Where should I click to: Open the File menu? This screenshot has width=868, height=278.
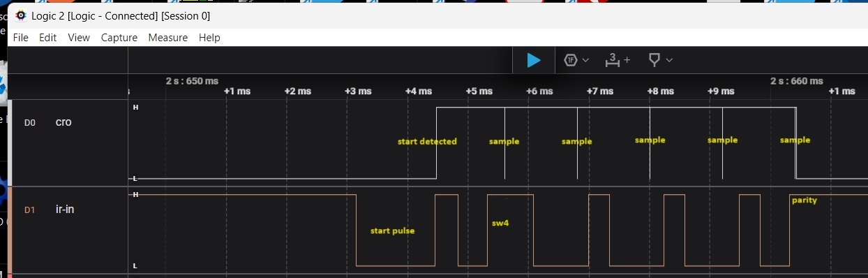[21, 38]
